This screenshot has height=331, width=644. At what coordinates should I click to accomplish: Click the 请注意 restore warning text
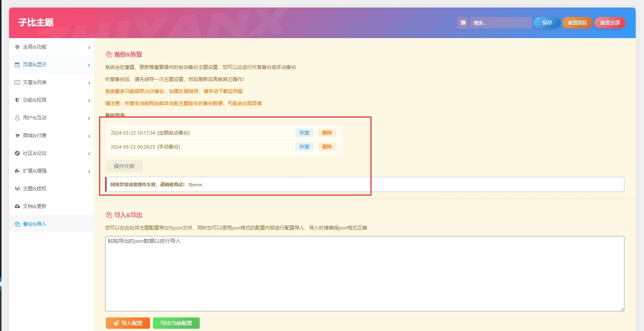coord(184,103)
